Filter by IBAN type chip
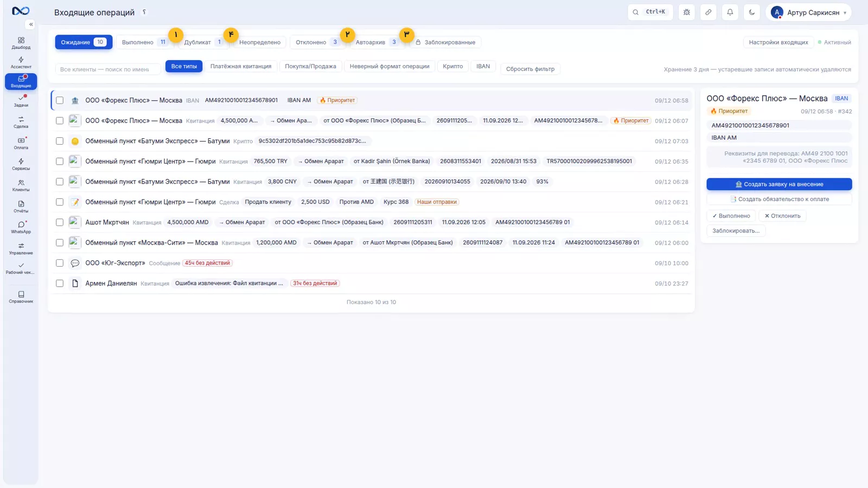The width and height of the screenshot is (868, 488). [483, 66]
